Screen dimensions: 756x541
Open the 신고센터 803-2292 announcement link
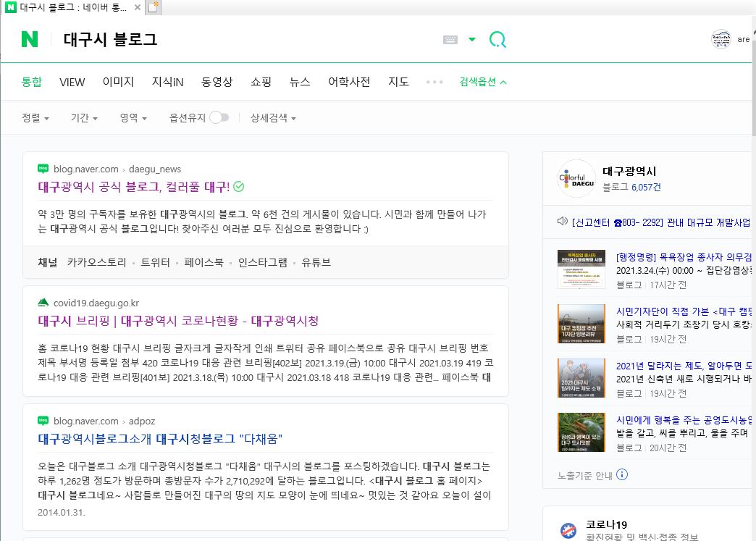coord(661,222)
